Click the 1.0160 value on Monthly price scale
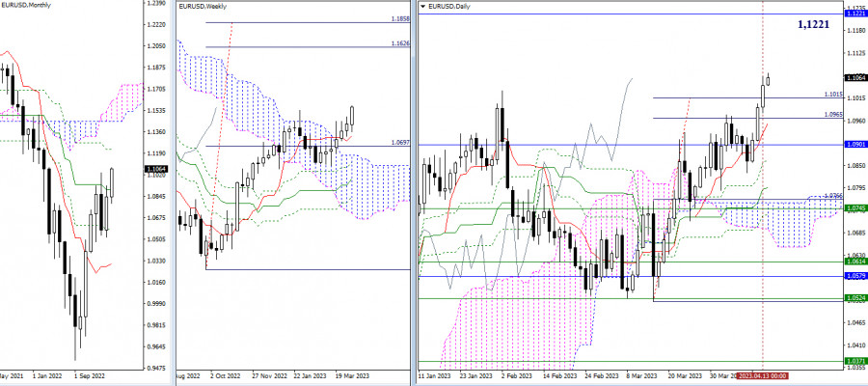Image resolution: width=868 pixels, height=386 pixels. coord(154,283)
